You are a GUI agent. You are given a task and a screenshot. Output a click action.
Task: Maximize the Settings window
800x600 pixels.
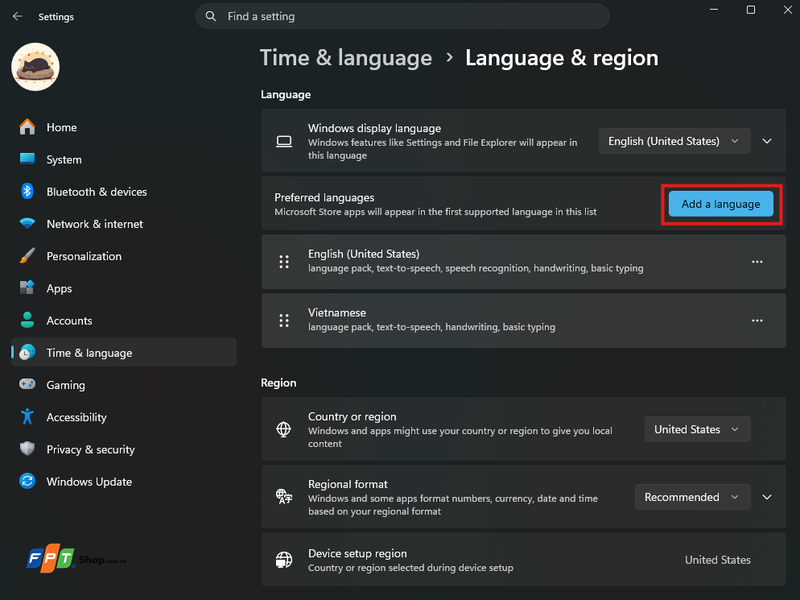coord(751,10)
